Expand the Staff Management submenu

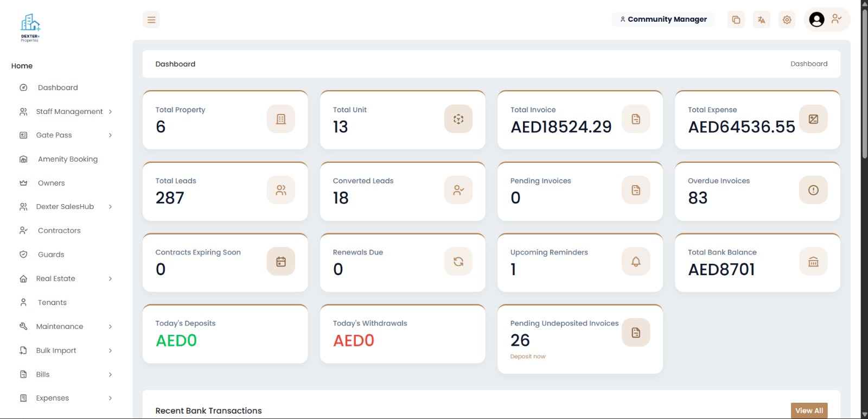tap(66, 111)
